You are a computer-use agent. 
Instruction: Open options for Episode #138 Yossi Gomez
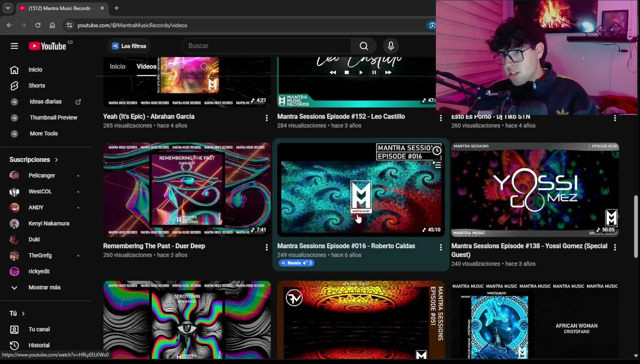pos(615,247)
